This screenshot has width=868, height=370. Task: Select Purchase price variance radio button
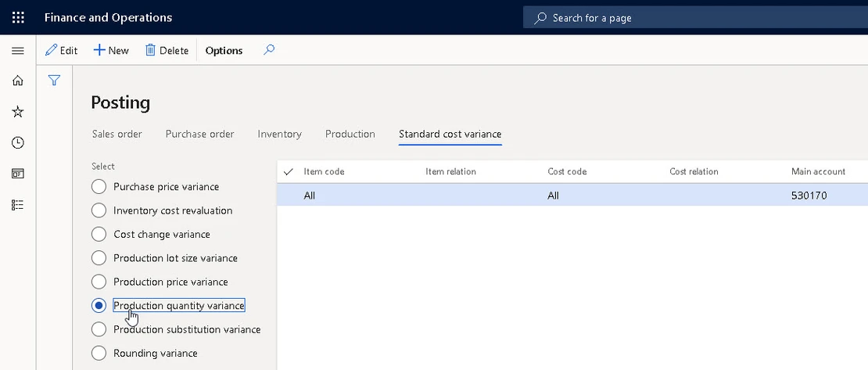(x=99, y=187)
